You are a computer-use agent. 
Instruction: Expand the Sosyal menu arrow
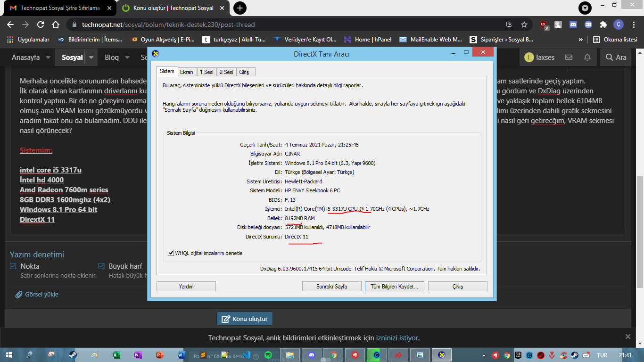91,58
